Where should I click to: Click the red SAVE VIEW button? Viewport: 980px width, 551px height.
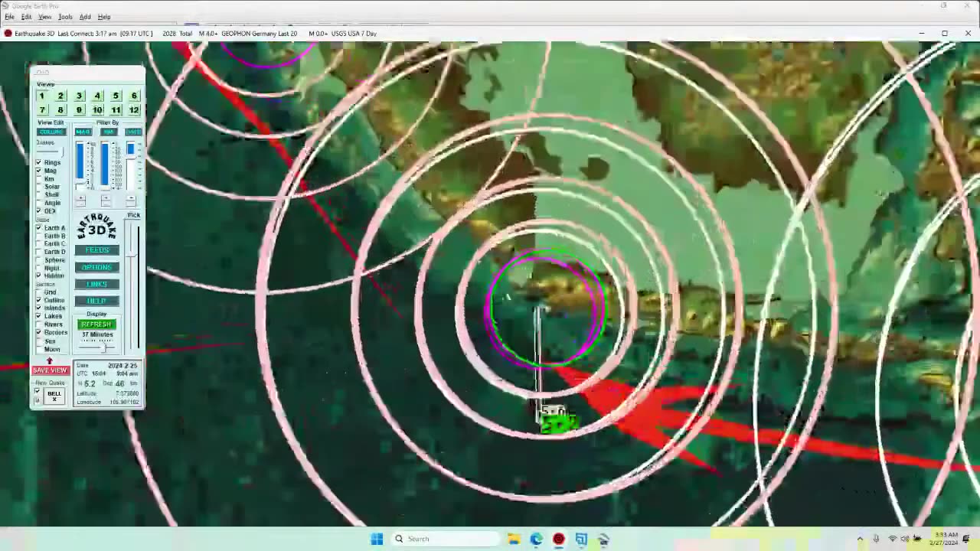(x=51, y=370)
